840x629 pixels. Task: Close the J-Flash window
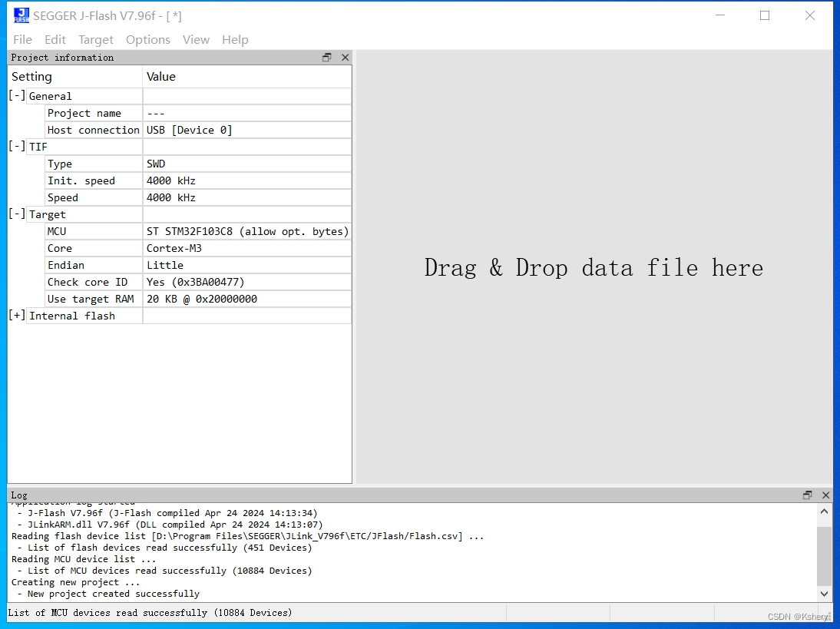[x=810, y=15]
